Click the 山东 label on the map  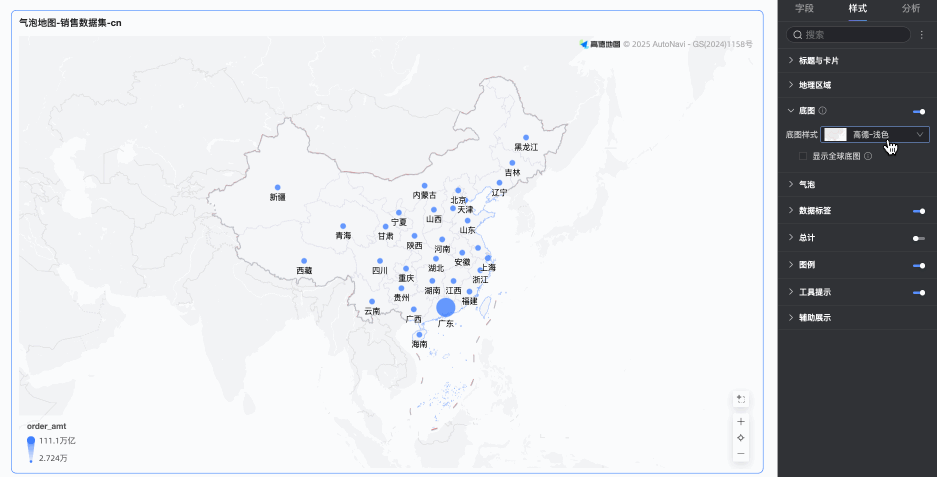(467, 230)
